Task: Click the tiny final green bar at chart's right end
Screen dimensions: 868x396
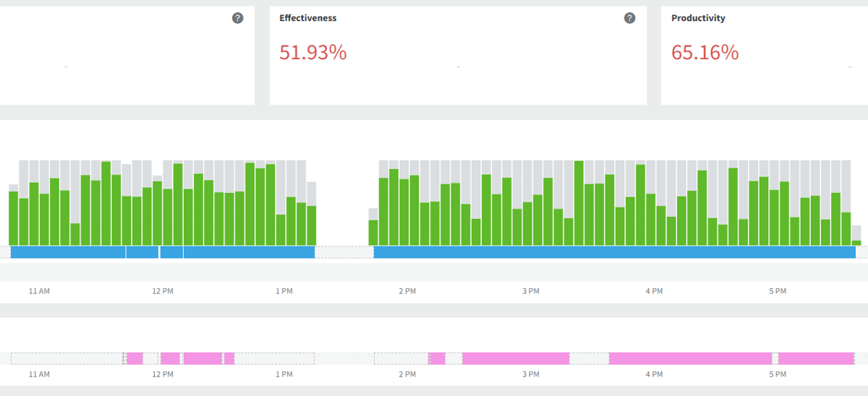Action: coord(856,243)
